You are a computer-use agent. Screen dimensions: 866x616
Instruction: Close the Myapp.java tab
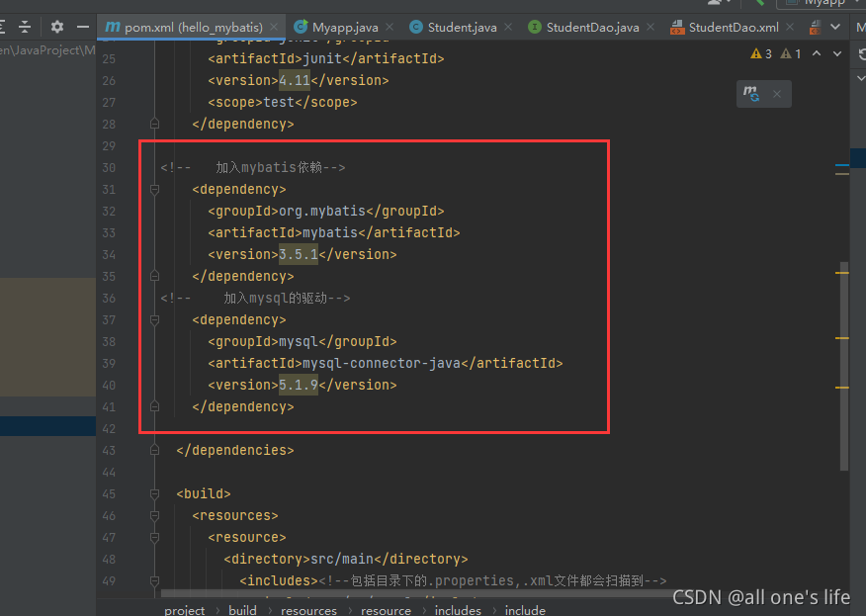(x=390, y=27)
